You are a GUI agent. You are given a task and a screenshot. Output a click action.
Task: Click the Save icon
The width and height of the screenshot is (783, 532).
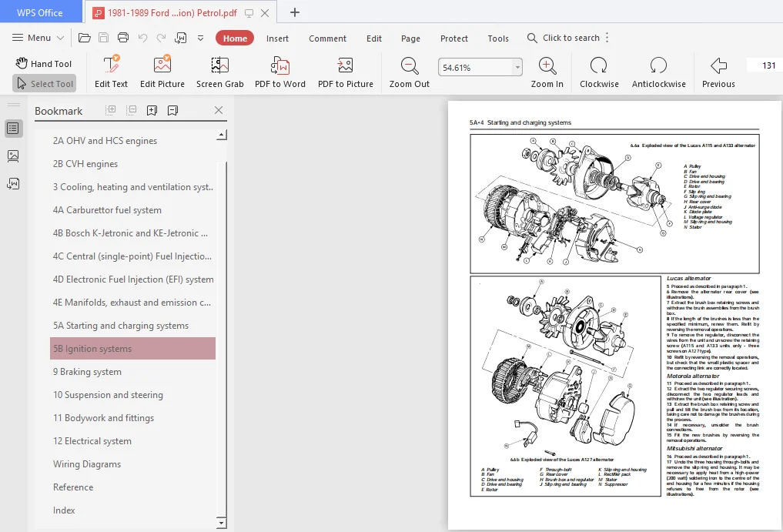click(103, 38)
